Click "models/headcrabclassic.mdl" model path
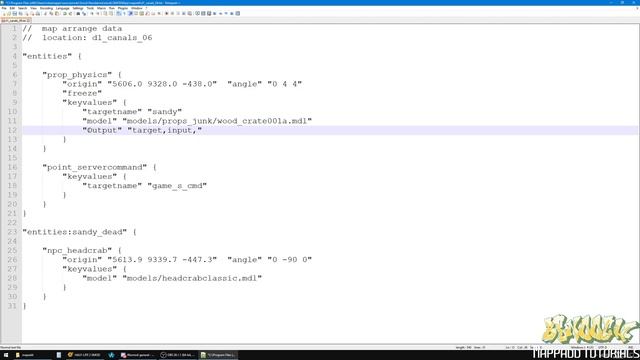640x360 pixels. tap(192, 278)
